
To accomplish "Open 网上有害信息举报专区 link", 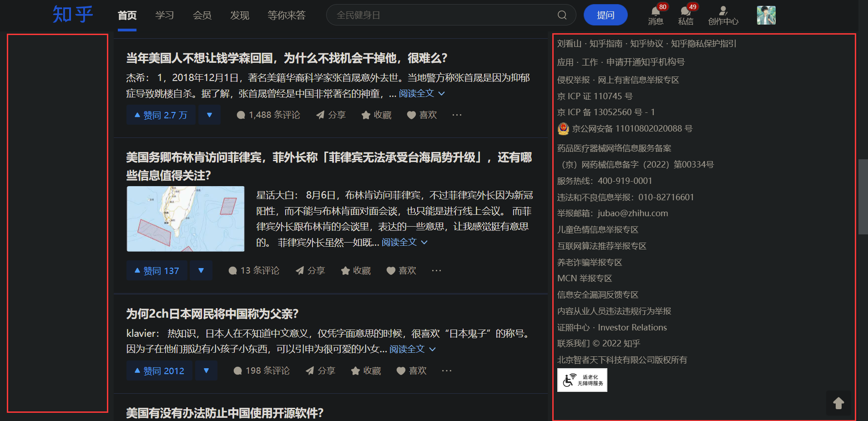I will [638, 80].
